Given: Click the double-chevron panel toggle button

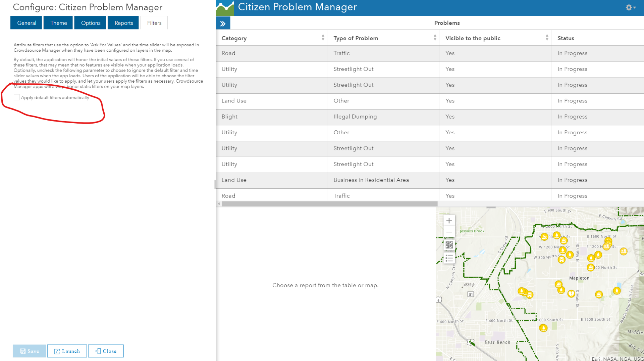Looking at the screenshot, I should (x=223, y=24).
